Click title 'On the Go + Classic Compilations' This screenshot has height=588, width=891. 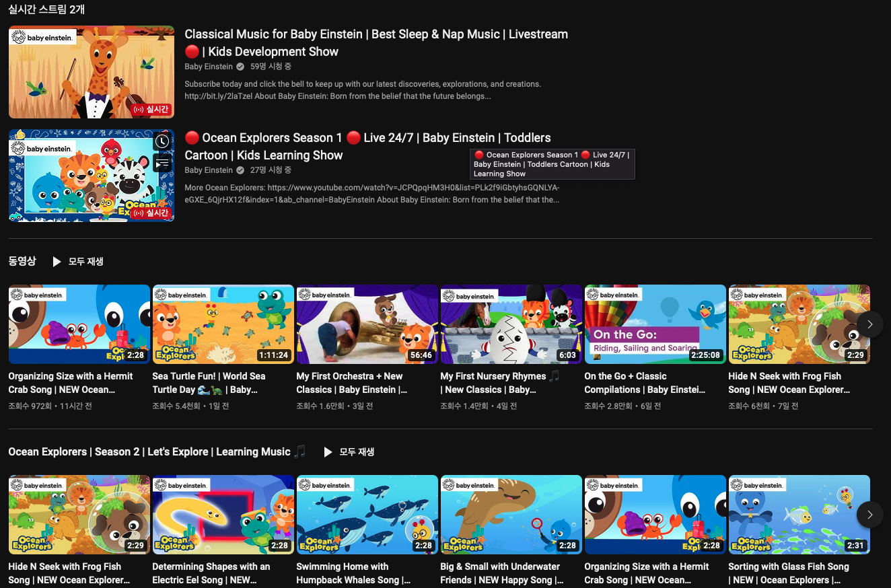pyautogui.click(x=645, y=383)
